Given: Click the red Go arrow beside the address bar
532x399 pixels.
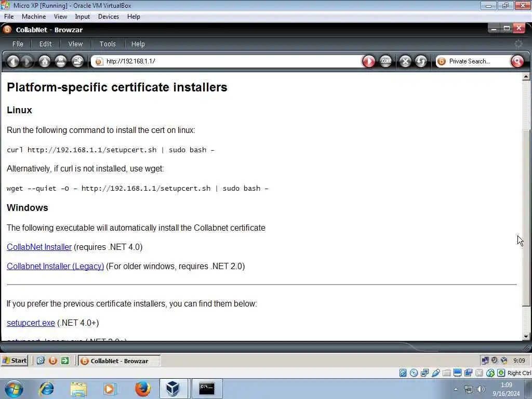Looking at the screenshot, I should 369,61.
